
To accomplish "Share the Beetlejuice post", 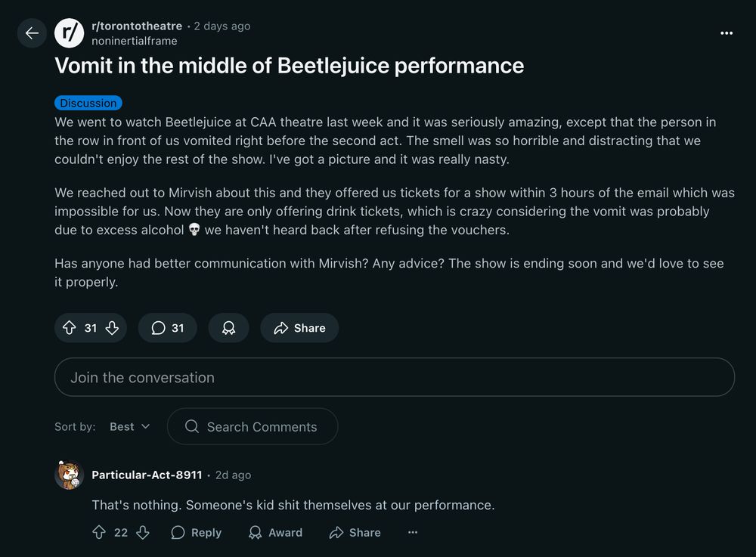I will click(299, 328).
